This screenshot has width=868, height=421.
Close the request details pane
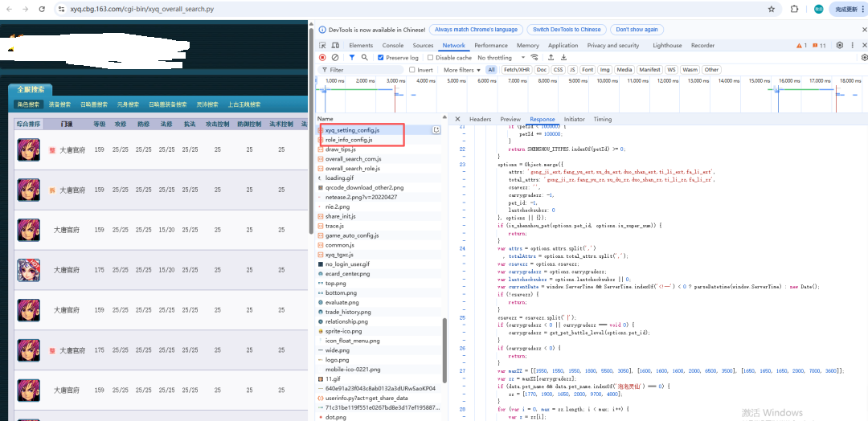coord(458,119)
